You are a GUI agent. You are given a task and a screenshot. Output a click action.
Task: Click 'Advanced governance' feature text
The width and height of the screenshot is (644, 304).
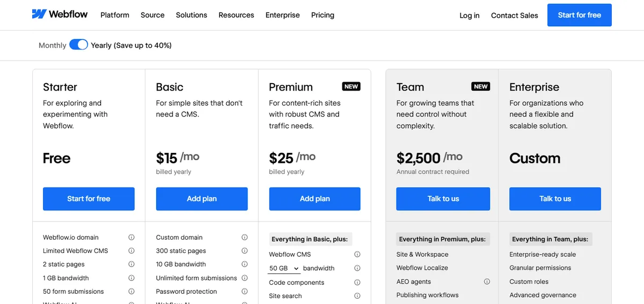543,295
